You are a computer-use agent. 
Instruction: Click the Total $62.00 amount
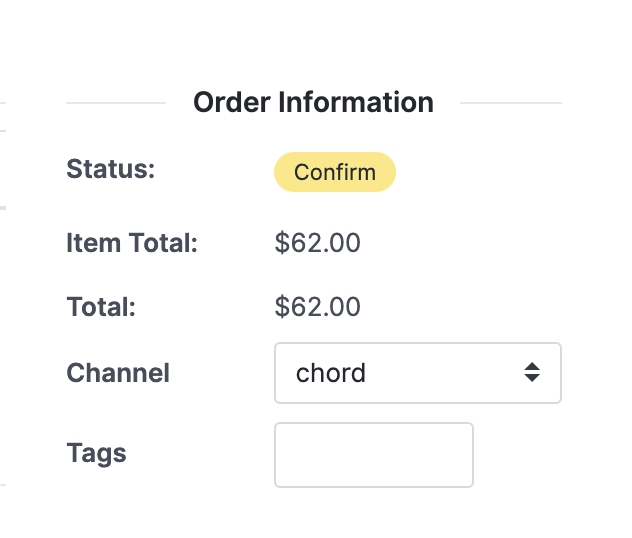point(317,307)
